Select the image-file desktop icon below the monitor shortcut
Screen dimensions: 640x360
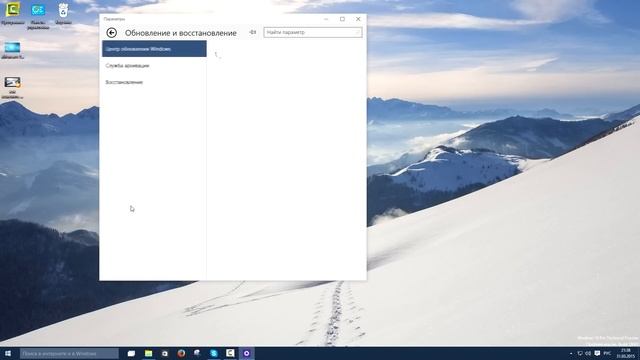pyautogui.click(x=12, y=87)
